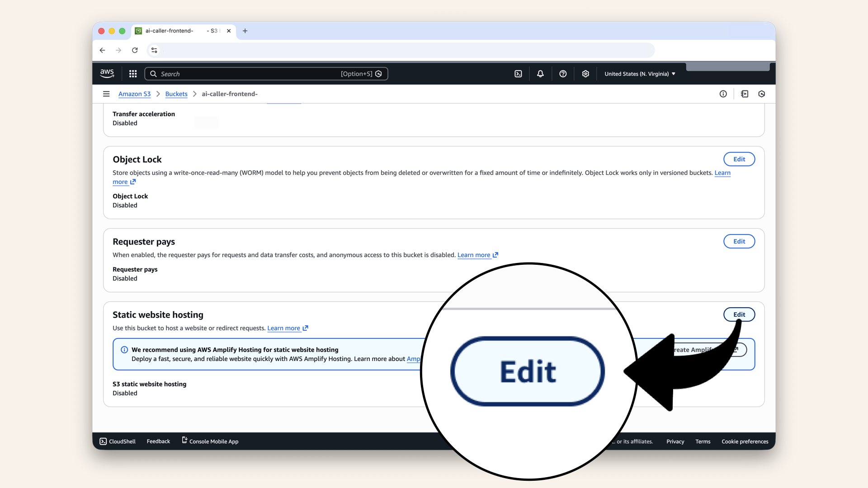Expand the left navigation hamburger menu
The width and height of the screenshot is (868, 488).
[x=106, y=94]
